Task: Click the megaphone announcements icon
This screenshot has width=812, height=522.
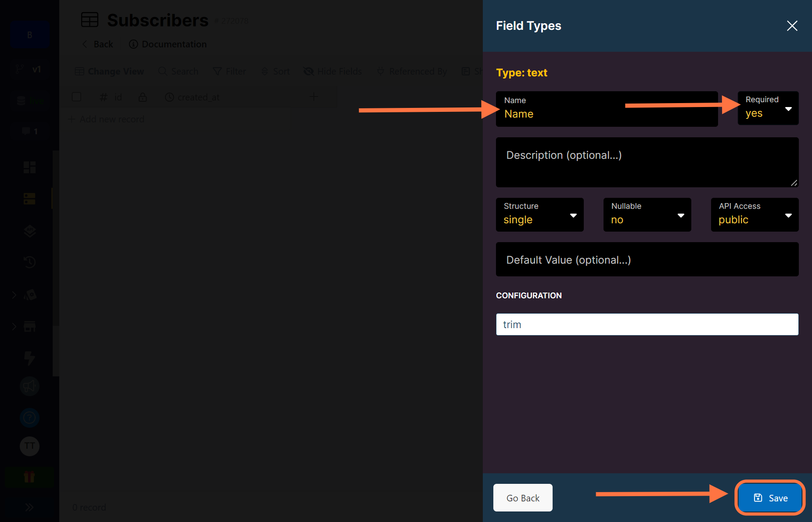Action: (29, 386)
